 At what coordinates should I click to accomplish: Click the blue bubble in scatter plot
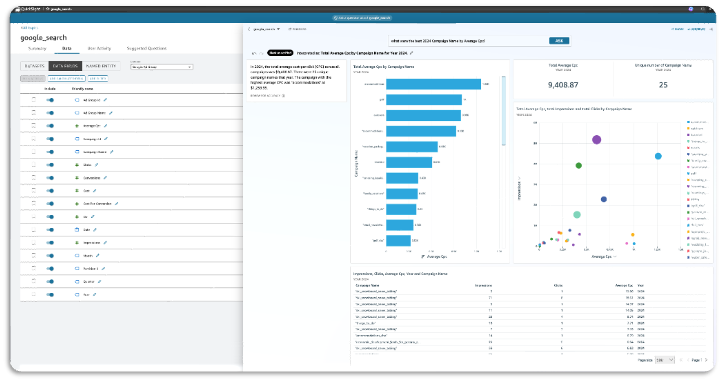[658, 156]
